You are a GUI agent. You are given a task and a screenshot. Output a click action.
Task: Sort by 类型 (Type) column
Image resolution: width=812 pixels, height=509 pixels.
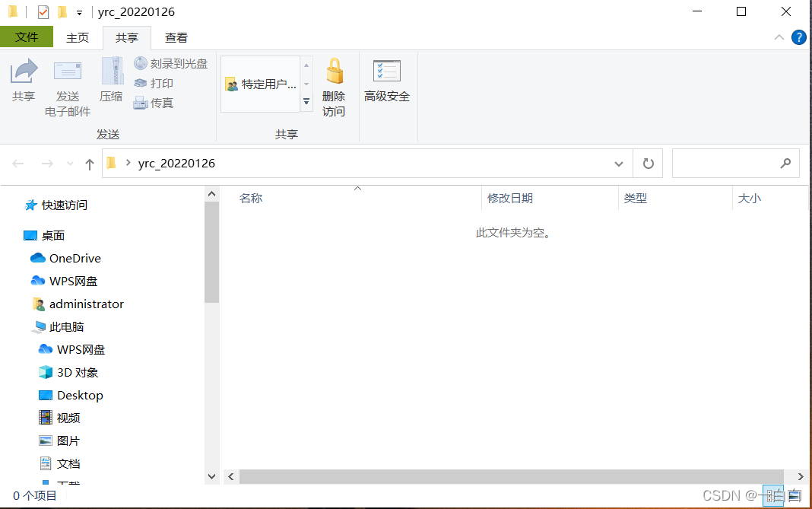pyautogui.click(x=636, y=198)
